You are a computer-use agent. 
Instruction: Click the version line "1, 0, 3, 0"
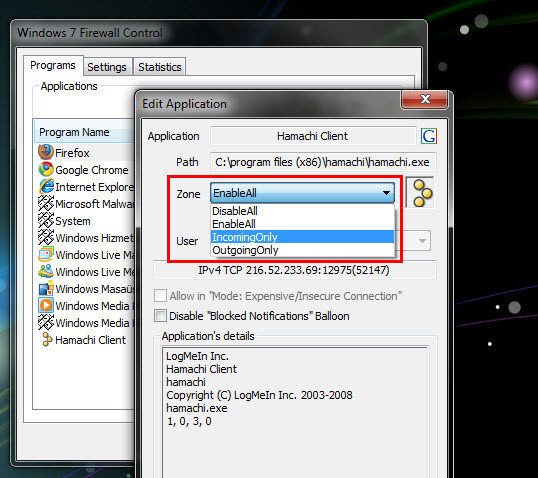(x=189, y=421)
